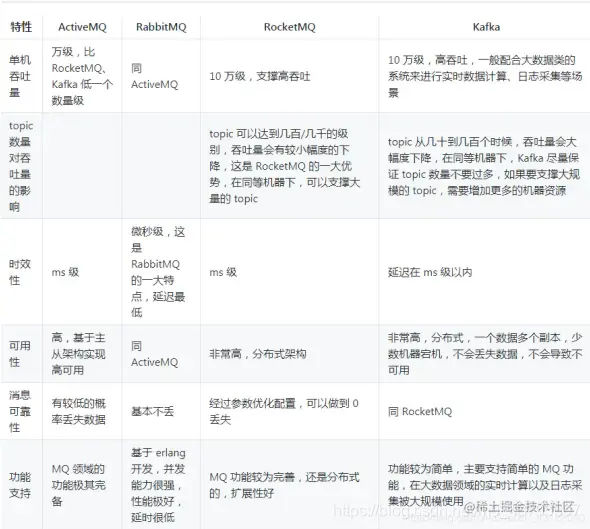Click the 'topic 数量对吞吐量的影响' row label
Image resolution: width=590 pixels, height=529 pixels.
click(x=21, y=166)
